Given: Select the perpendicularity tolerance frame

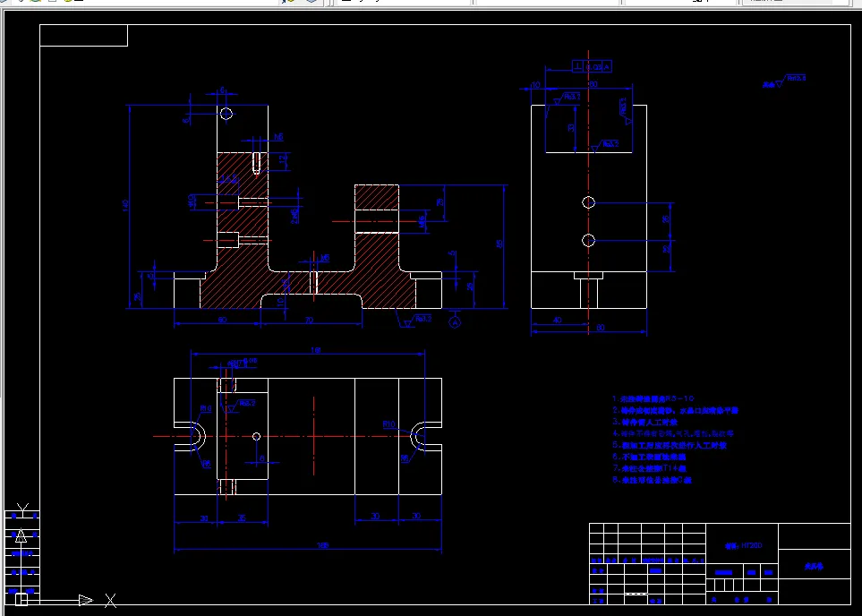Looking at the screenshot, I should tap(592, 66).
